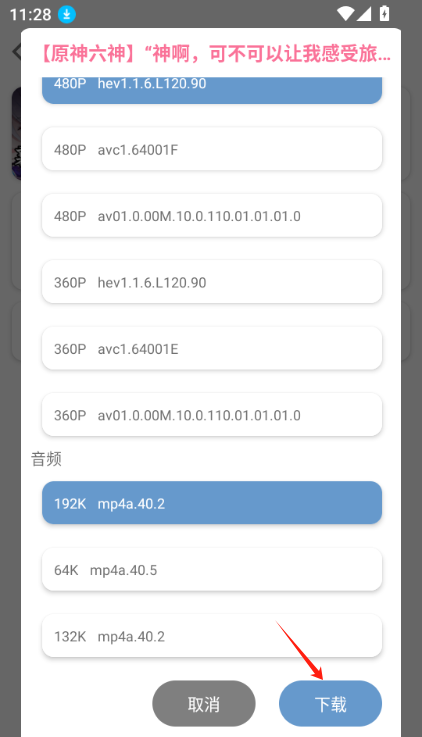This screenshot has width=422, height=737.
Task: Tap the battery charging icon
Action: tap(384, 14)
